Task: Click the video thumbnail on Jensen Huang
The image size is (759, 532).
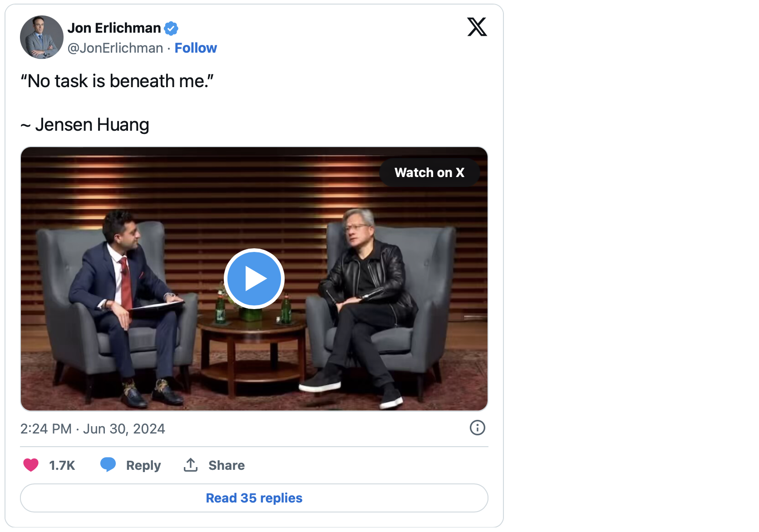Action: click(363, 304)
